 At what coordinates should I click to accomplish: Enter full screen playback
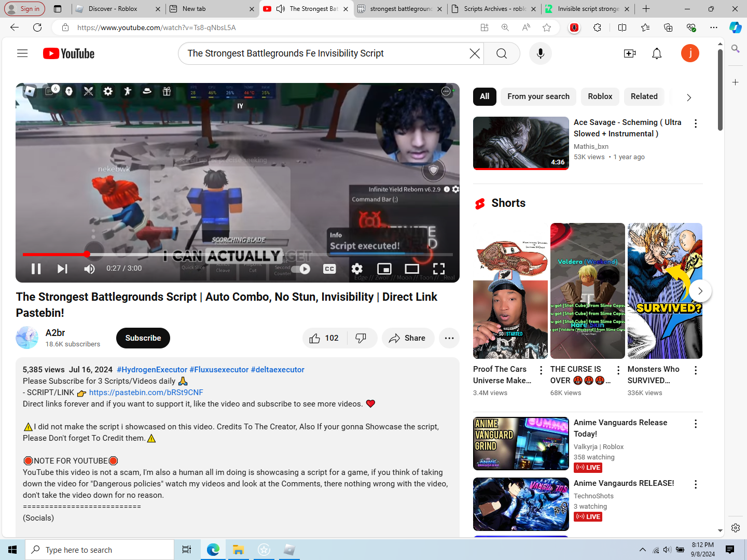(439, 269)
